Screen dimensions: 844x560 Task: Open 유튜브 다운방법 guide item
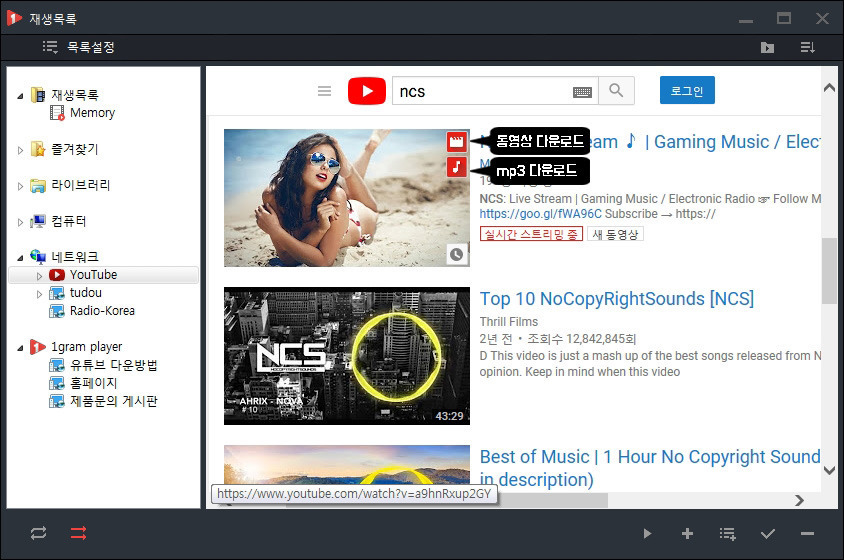114,365
